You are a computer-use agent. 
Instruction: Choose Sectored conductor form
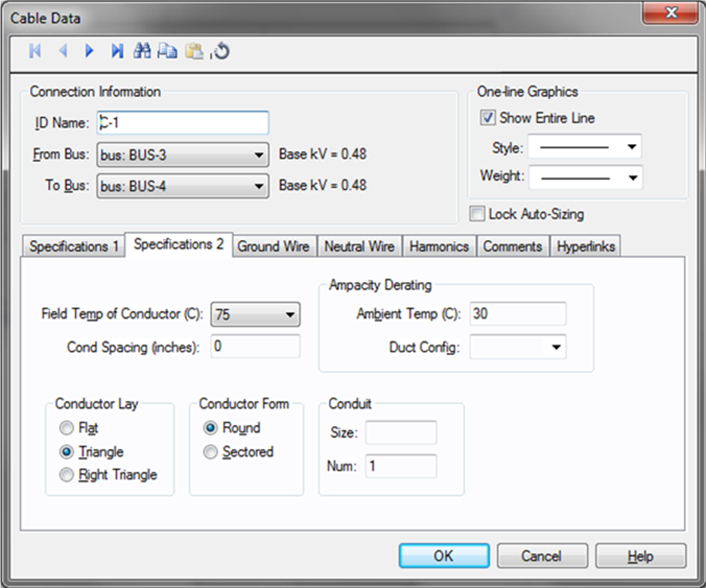pos(211,452)
